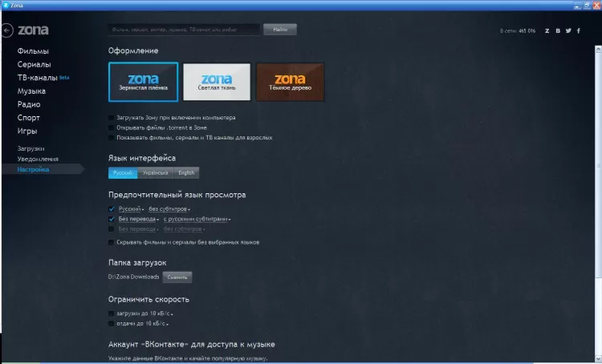Open the VKontakte icon in header
Screen dimensions: 602x364
tap(558, 30)
